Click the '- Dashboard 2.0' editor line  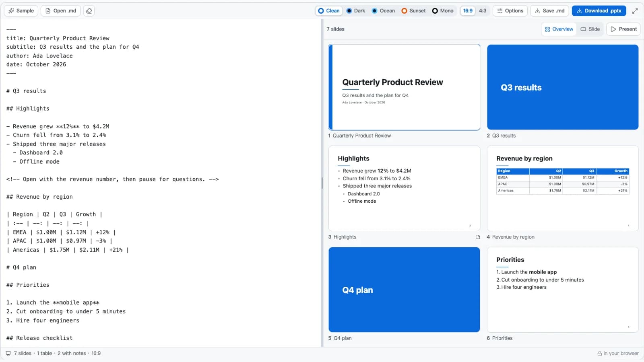click(x=38, y=153)
